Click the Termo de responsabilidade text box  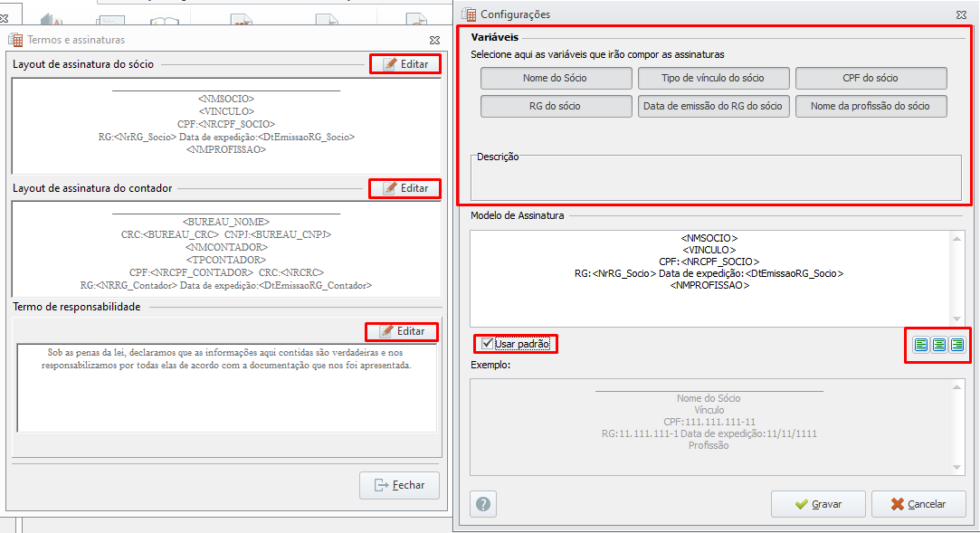coord(226,388)
